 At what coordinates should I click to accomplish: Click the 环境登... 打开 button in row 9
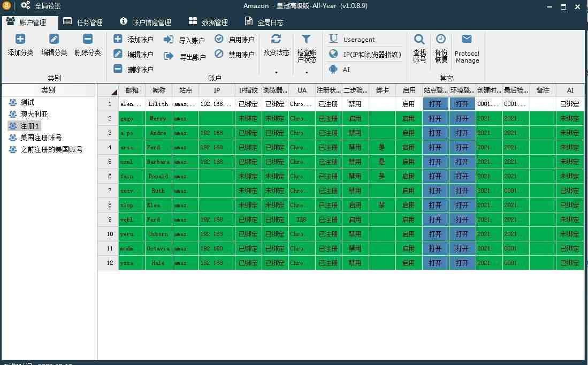pos(462,219)
